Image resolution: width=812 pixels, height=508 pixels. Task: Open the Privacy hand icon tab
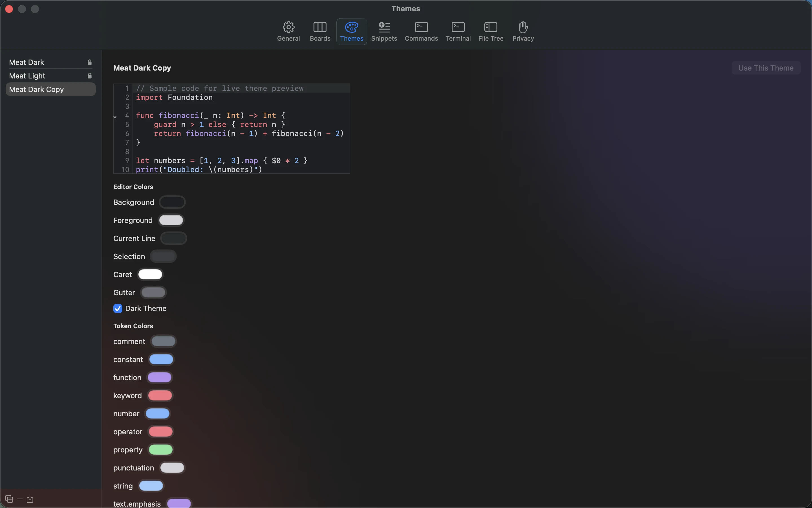coord(523,32)
